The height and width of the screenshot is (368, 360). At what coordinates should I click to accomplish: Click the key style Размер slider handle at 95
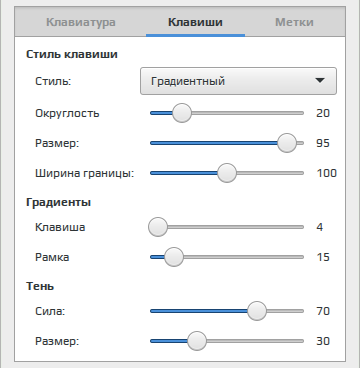pos(287,143)
